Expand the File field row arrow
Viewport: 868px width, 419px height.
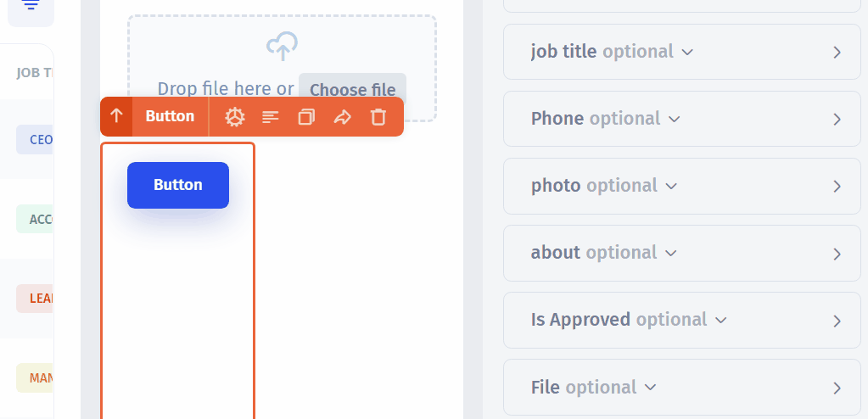(x=837, y=388)
